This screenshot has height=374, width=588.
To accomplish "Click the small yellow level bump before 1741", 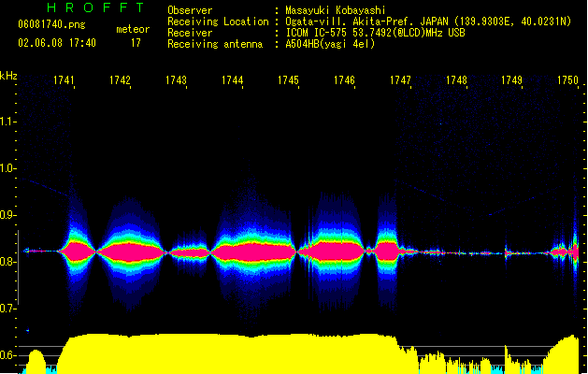I will (36, 361).
